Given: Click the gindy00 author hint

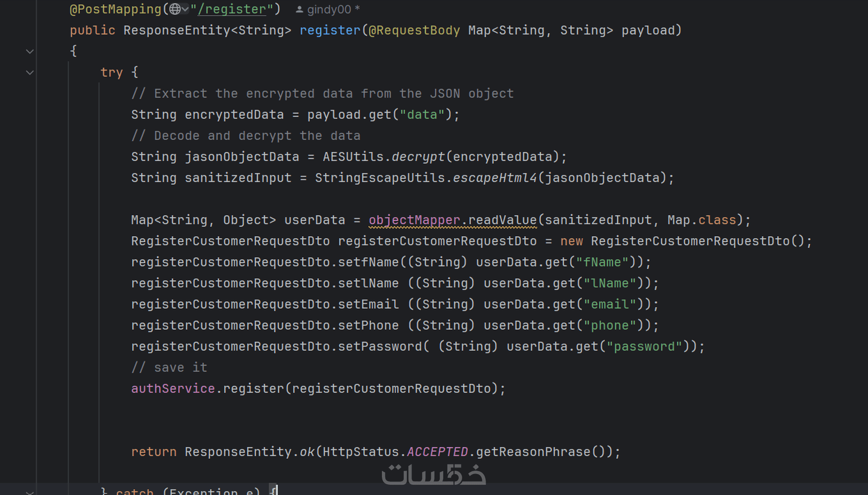Looking at the screenshot, I should (x=328, y=9).
